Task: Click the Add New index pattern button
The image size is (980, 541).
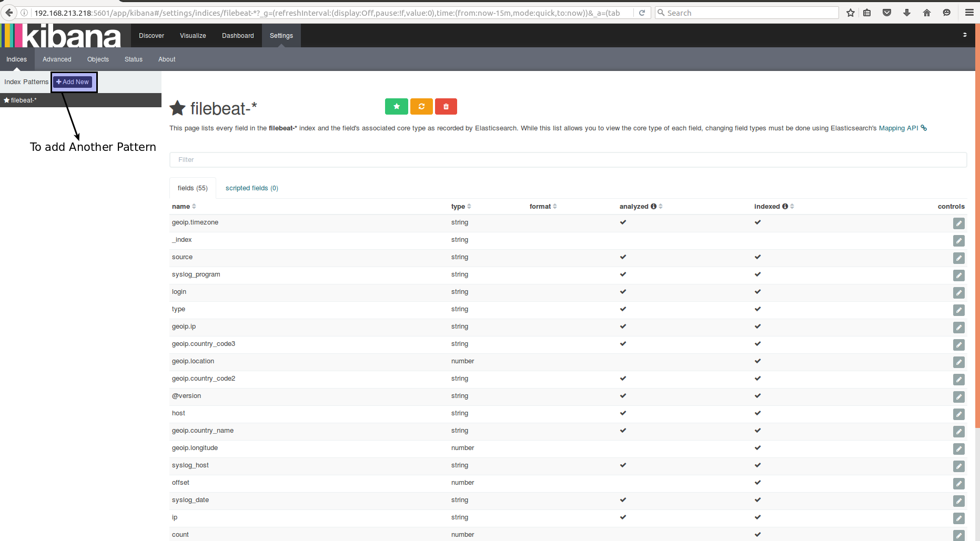Action: pyautogui.click(x=73, y=82)
